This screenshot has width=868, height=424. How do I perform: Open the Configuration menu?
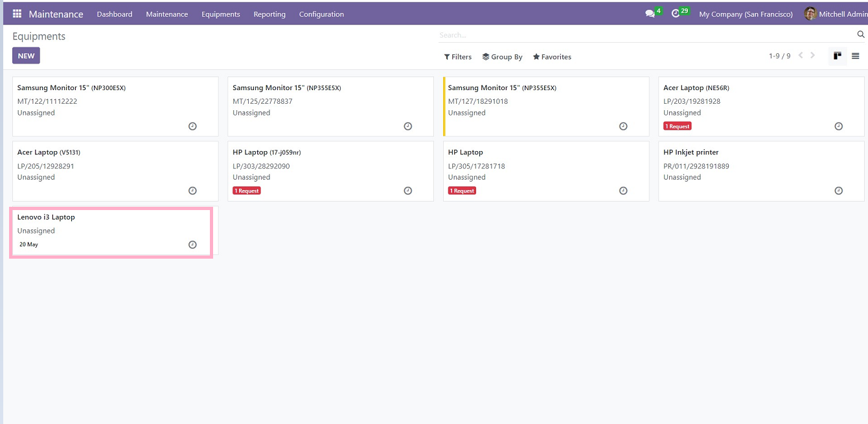coord(321,14)
